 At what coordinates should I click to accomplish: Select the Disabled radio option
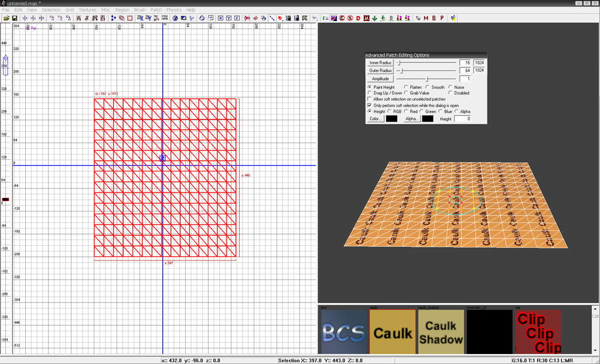coord(450,93)
